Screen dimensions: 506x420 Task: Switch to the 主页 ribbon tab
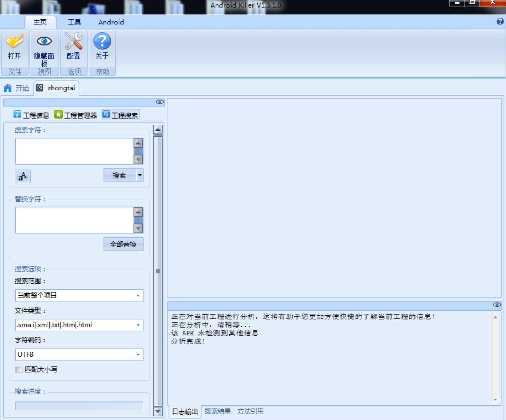click(x=40, y=22)
